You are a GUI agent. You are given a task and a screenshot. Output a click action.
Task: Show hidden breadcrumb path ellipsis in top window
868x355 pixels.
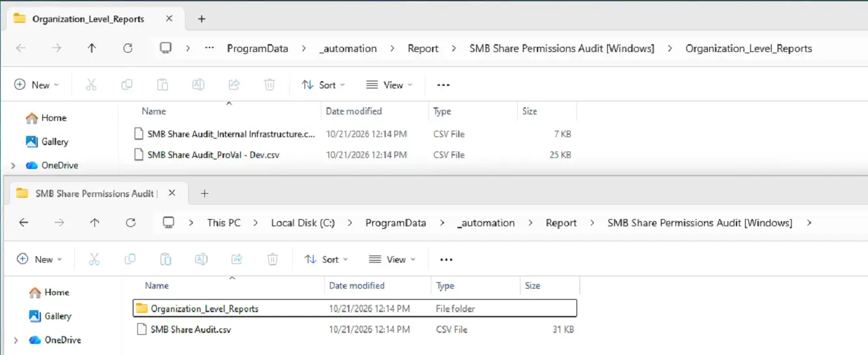pos(210,48)
